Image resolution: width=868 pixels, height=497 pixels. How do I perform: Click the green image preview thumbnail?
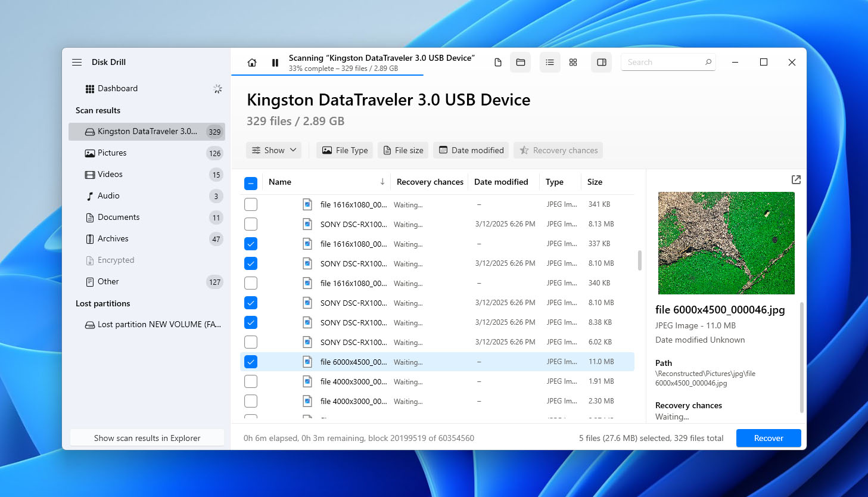tap(726, 243)
